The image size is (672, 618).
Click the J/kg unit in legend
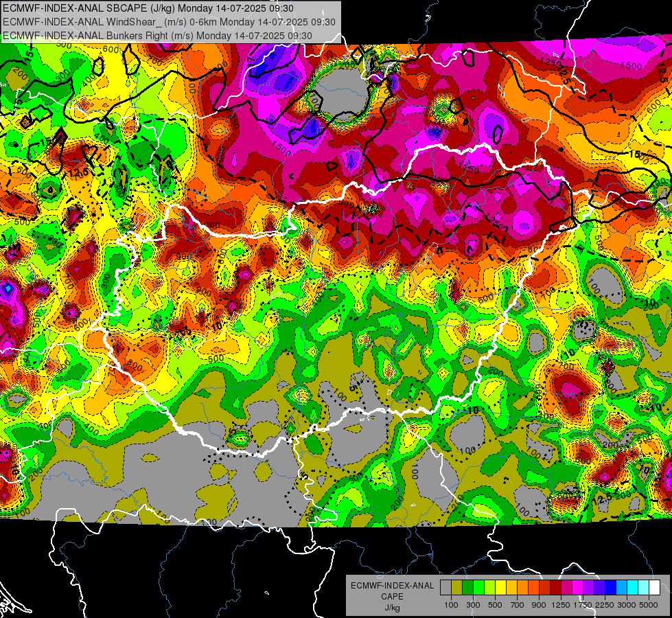pyautogui.click(x=393, y=608)
